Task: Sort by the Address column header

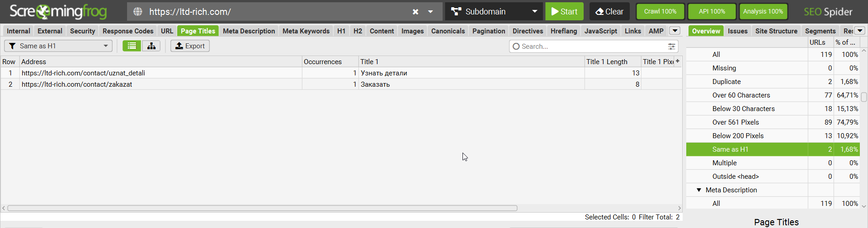Action: [x=160, y=62]
